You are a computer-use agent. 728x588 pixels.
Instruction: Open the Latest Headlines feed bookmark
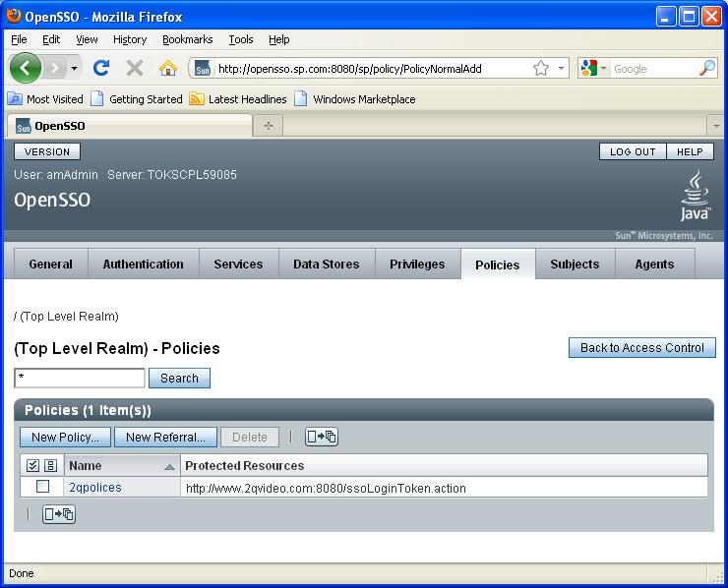point(238,99)
